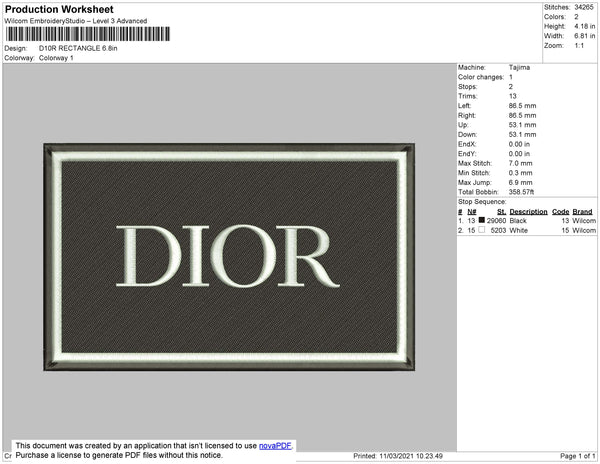Screen dimensions: 600x464
Task: Select the text 'Wilcom EmbroideryStudio – Level 3 Advanced'
Action: [76, 21]
